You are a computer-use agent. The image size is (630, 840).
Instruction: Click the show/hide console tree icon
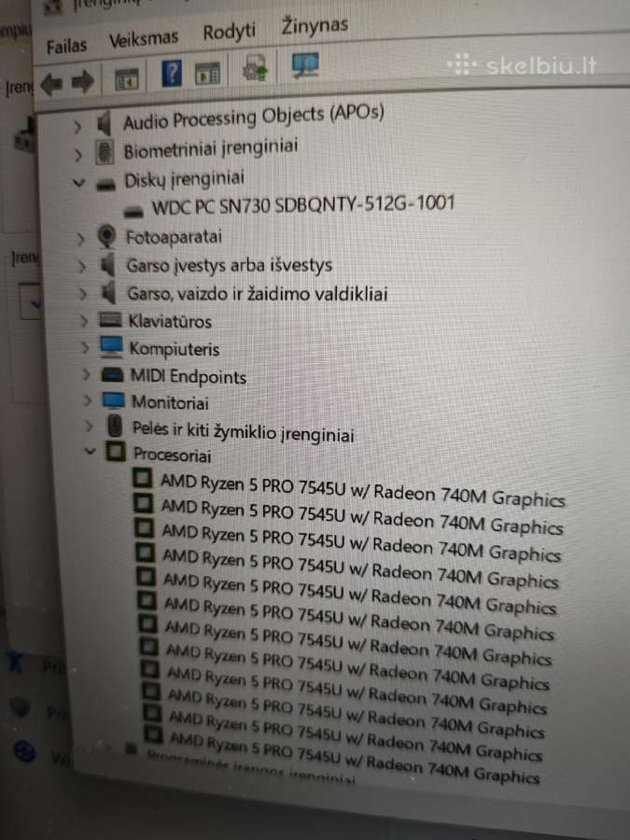point(127,79)
